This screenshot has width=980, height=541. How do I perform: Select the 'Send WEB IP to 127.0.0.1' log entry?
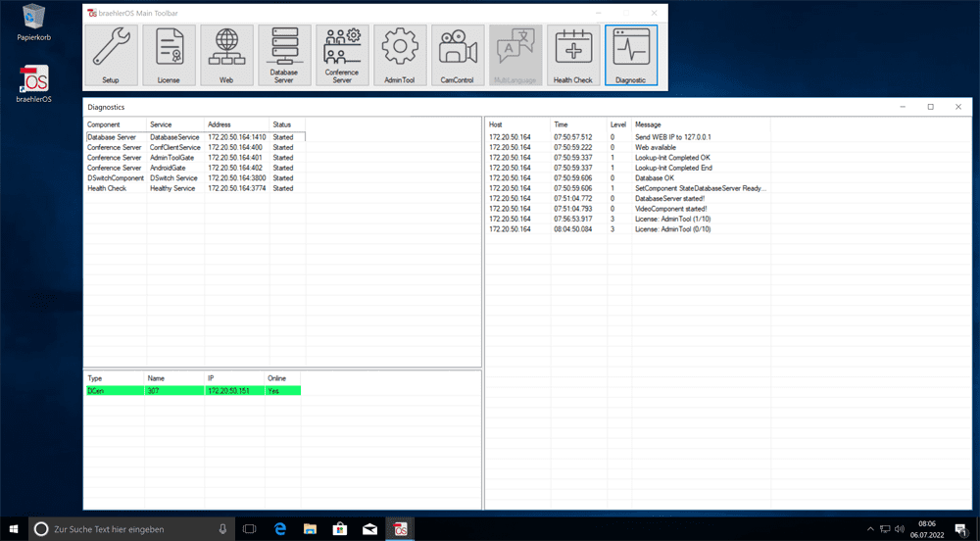click(628, 137)
